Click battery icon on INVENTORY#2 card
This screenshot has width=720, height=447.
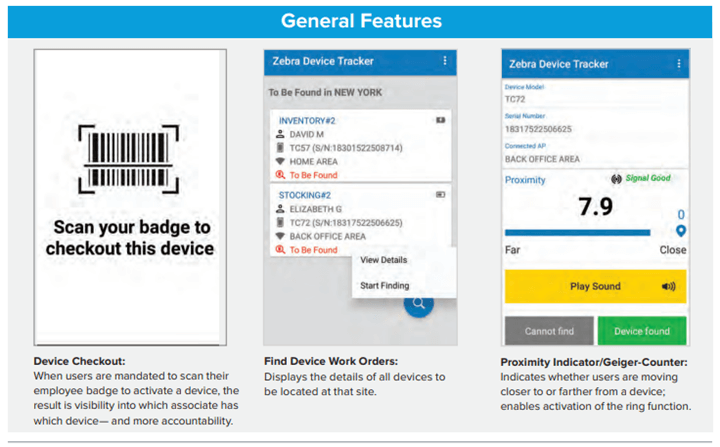coord(440,120)
